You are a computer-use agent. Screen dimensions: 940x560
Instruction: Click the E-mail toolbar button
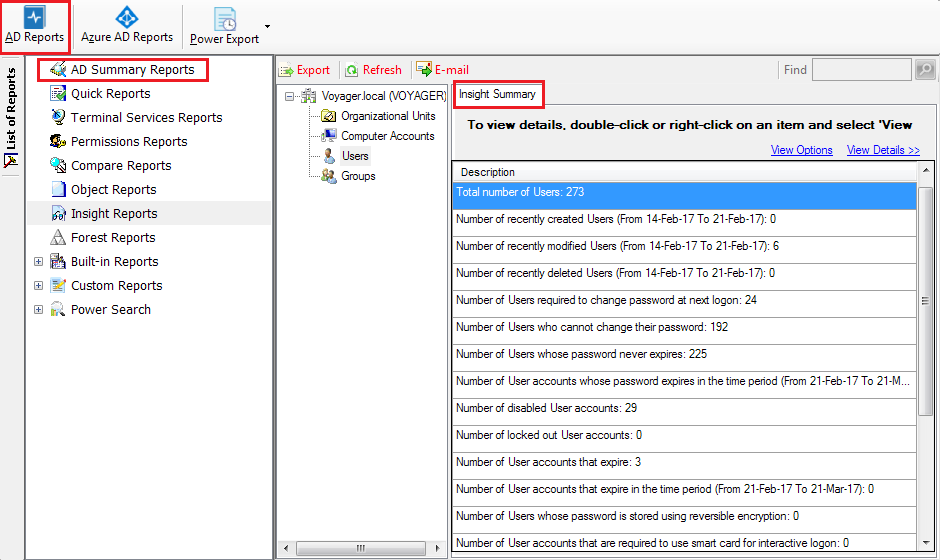click(x=442, y=70)
